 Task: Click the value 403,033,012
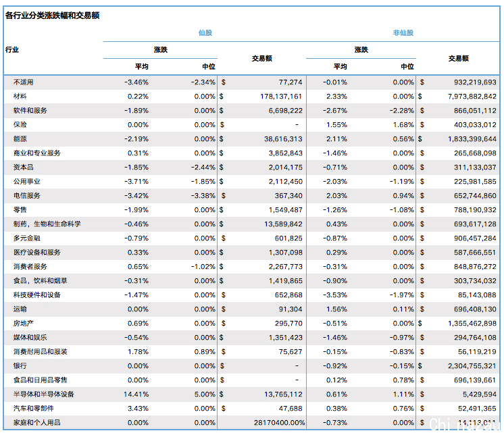[x=475, y=125]
